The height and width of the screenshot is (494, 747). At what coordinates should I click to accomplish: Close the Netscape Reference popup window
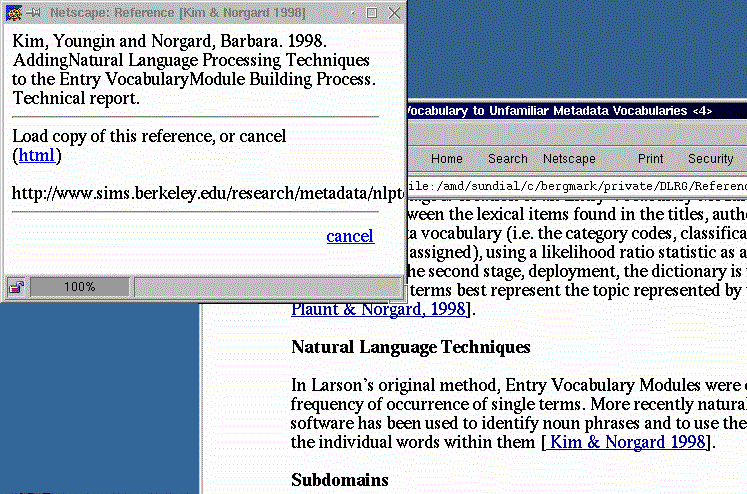point(394,13)
